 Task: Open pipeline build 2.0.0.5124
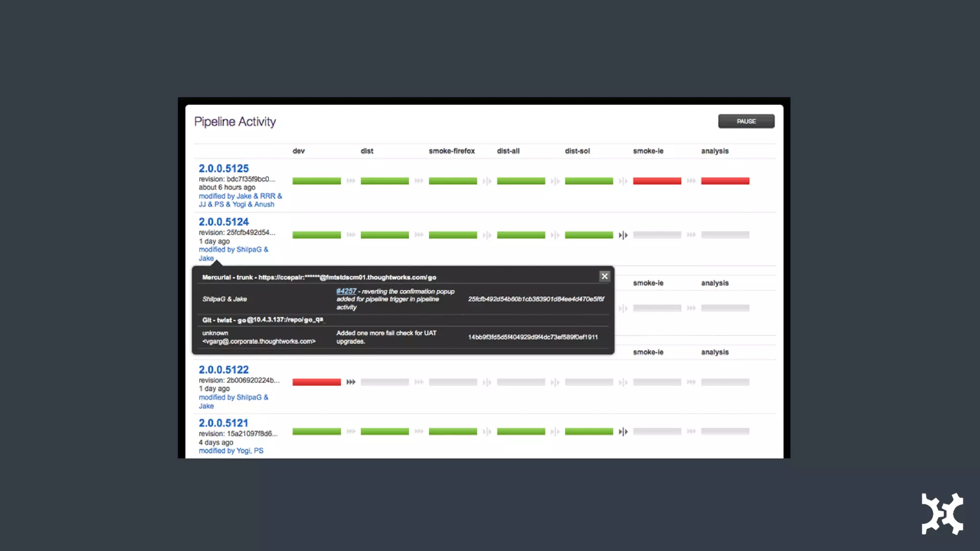(x=223, y=222)
